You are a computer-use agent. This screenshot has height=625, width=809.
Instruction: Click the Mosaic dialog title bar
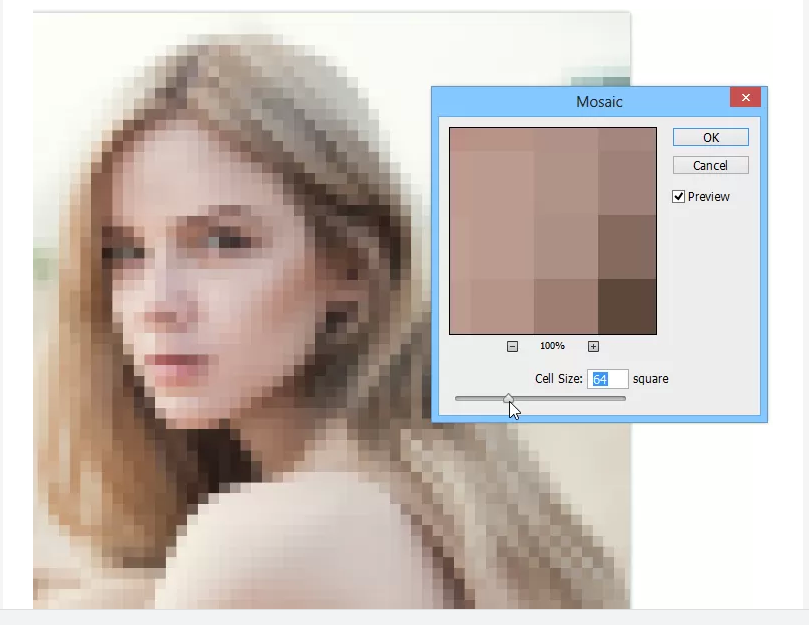point(598,101)
